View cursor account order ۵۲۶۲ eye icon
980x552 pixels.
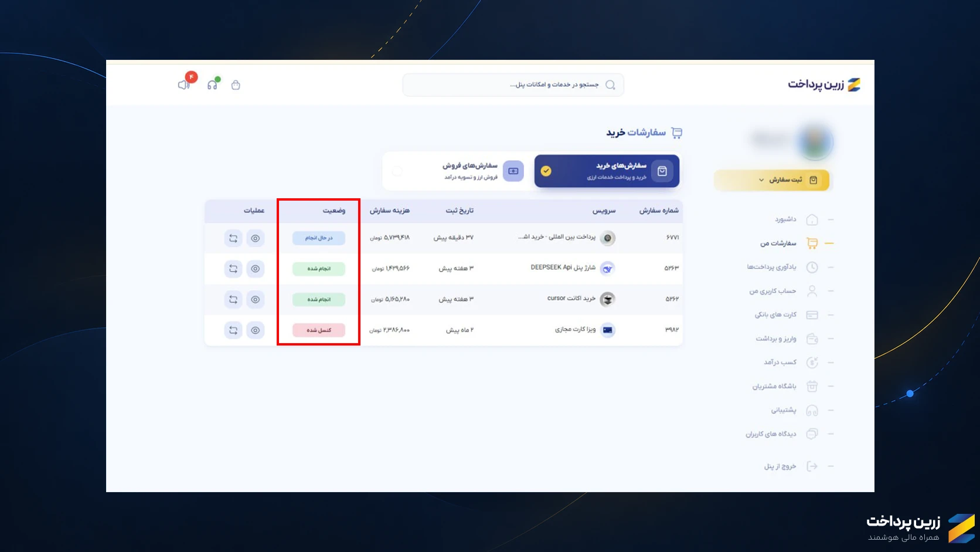click(256, 299)
